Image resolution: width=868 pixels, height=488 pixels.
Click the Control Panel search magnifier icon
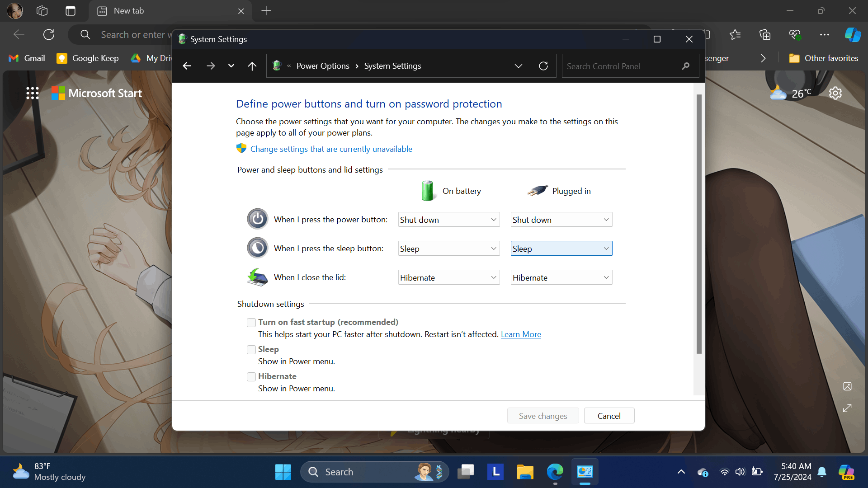(686, 66)
